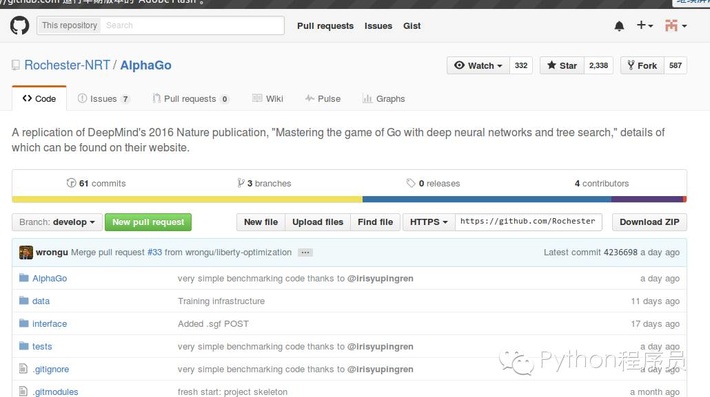View the 0 releases page
The image size is (710, 397).
(x=433, y=183)
